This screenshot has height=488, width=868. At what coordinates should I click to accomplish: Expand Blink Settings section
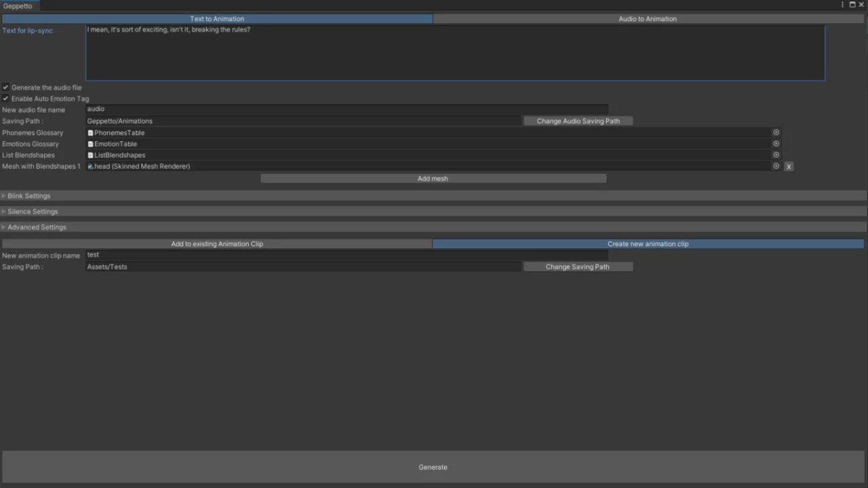28,196
